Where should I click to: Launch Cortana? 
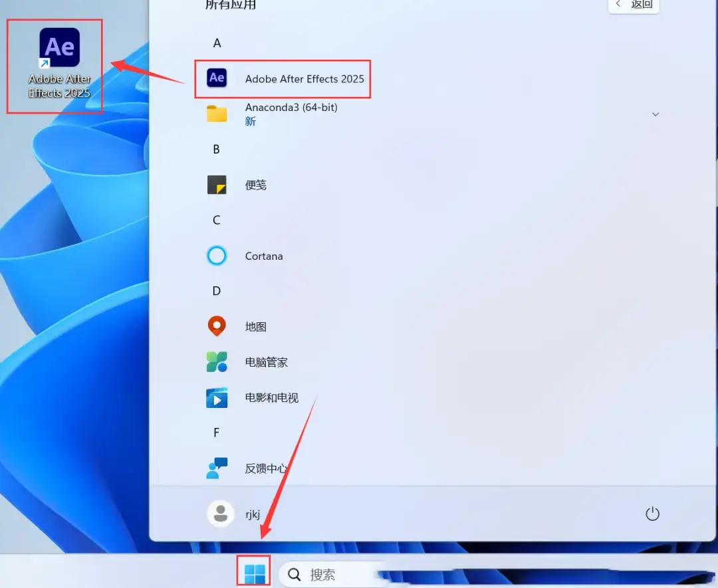(x=263, y=256)
